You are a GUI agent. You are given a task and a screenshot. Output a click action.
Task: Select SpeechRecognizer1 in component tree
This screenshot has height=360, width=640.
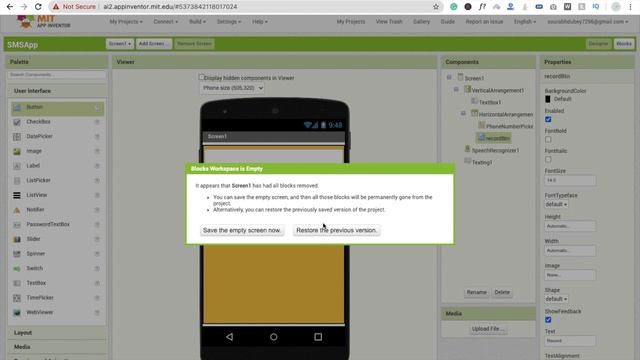pos(496,151)
